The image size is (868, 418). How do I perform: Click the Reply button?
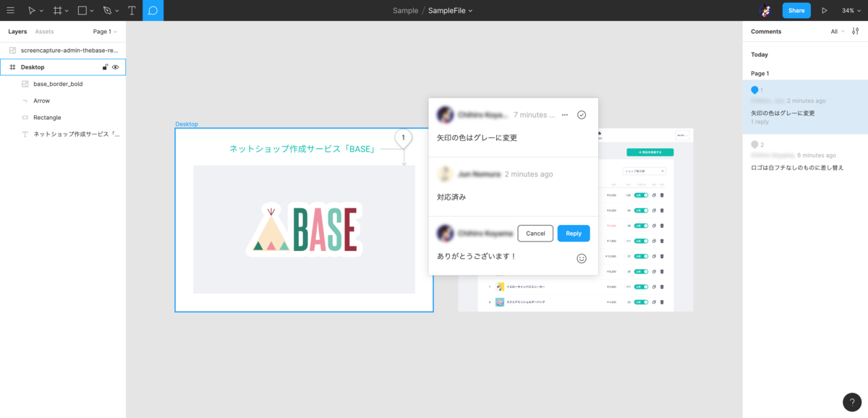[574, 234]
